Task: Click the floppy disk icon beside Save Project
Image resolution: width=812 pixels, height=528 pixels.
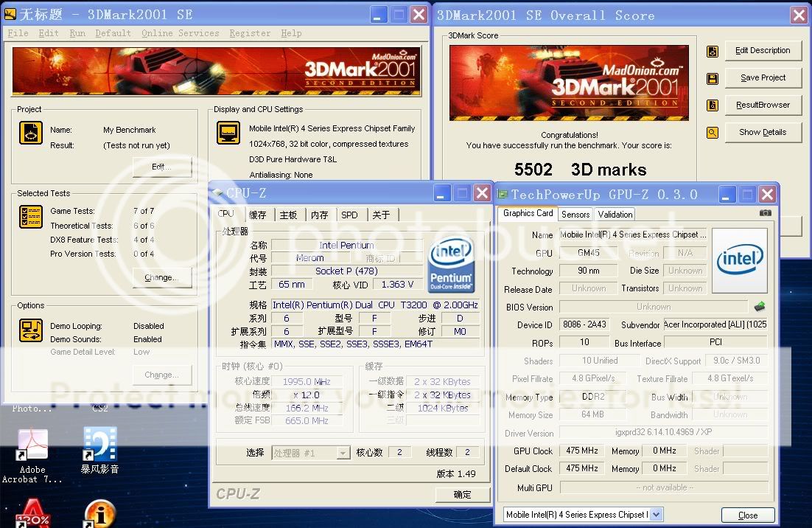Action: (713, 78)
